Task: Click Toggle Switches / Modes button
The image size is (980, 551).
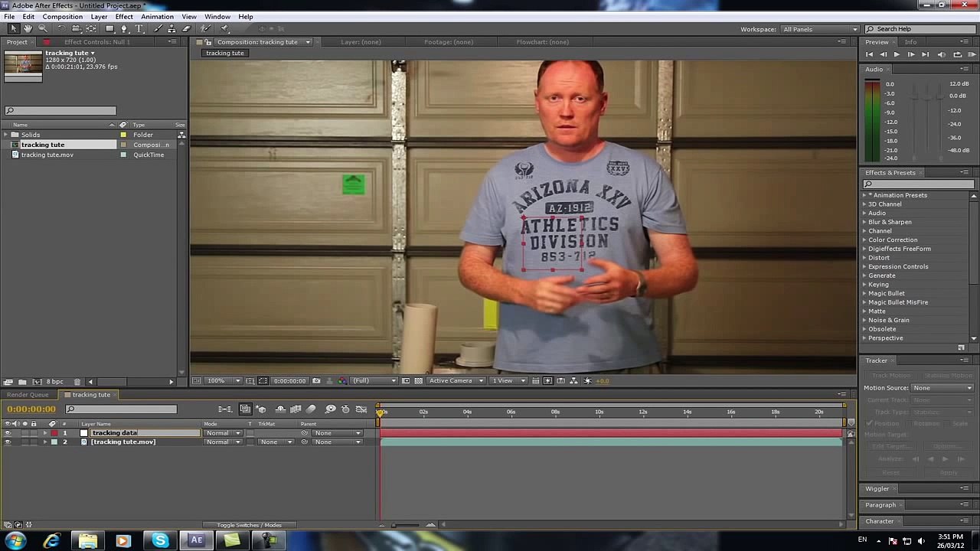Action: tap(249, 525)
